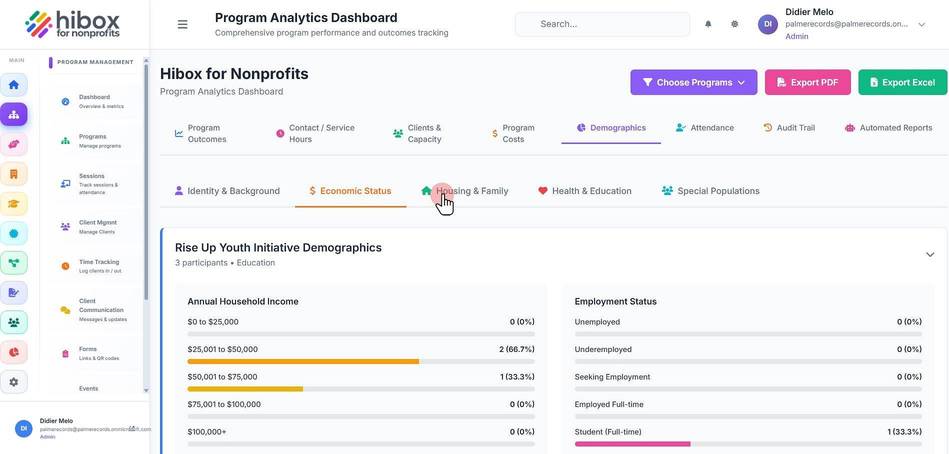Collapse the Rise Up Youth Initiative section

click(930, 255)
